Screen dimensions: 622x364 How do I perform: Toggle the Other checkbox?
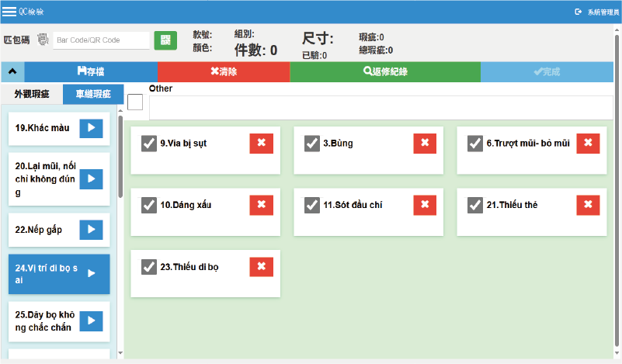point(135,102)
